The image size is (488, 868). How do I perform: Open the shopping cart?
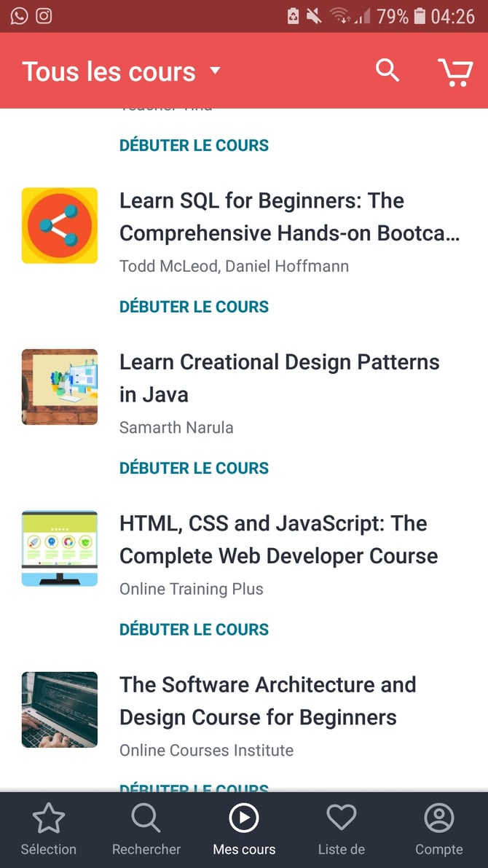[455, 72]
